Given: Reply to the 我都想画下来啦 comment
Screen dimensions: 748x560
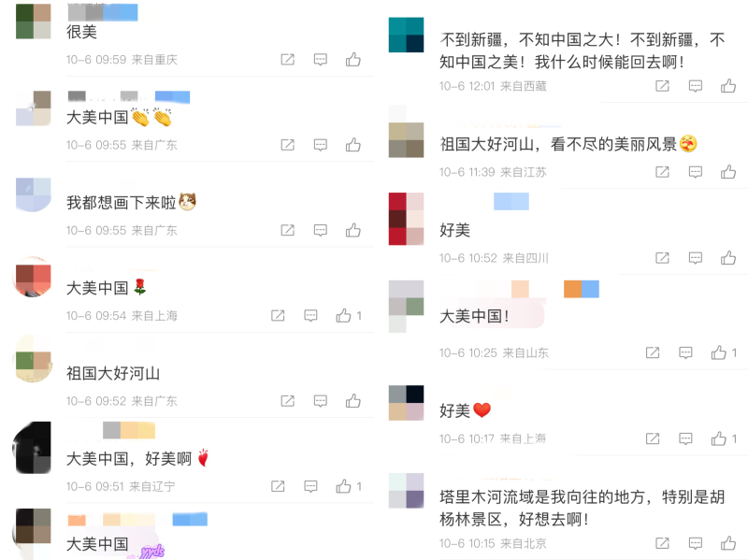Looking at the screenshot, I should pos(320,230).
